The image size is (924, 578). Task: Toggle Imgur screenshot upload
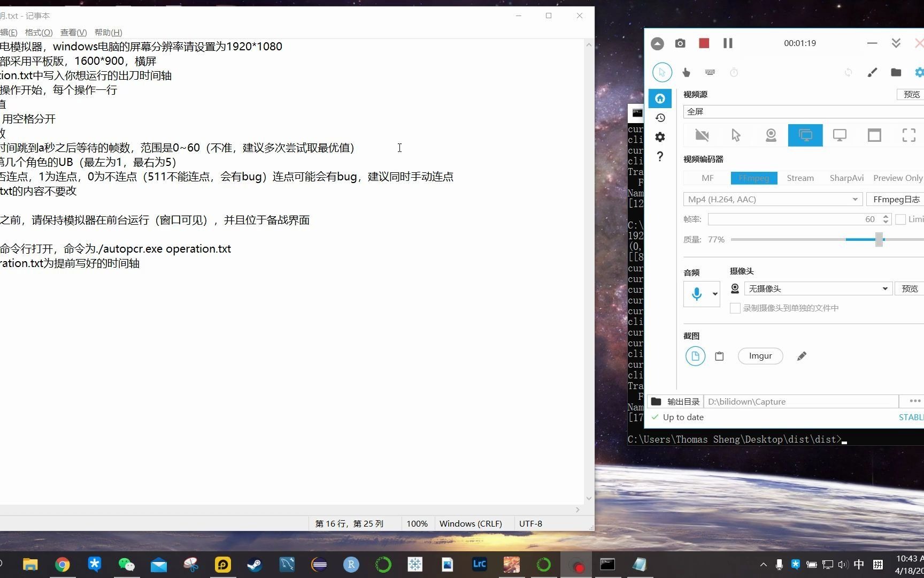(760, 356)
